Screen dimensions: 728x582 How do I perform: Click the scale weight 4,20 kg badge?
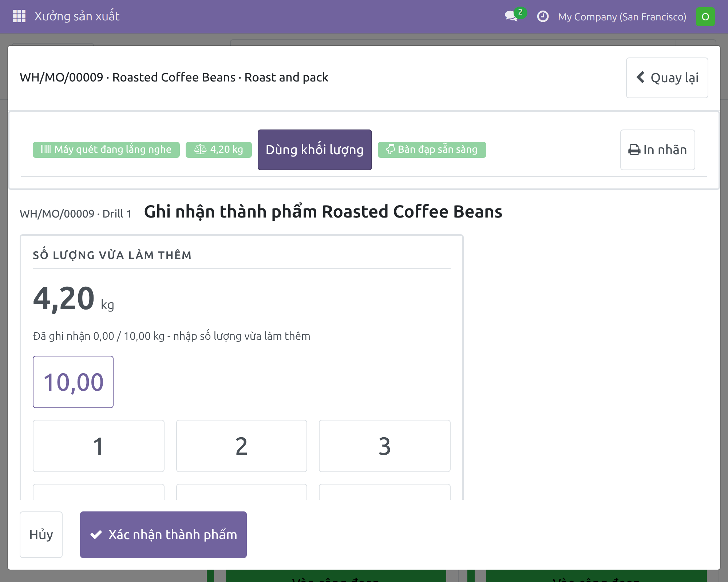click(219, 150)
